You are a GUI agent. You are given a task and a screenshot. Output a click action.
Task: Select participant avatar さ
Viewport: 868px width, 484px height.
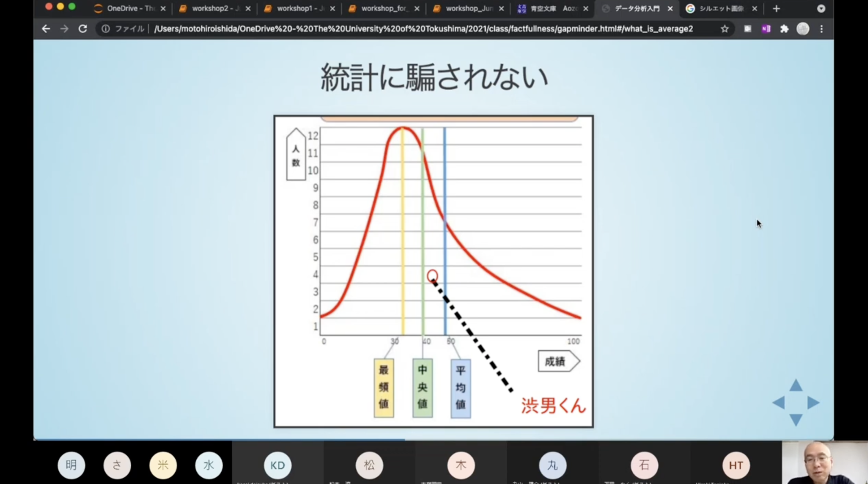pos(117,465)
